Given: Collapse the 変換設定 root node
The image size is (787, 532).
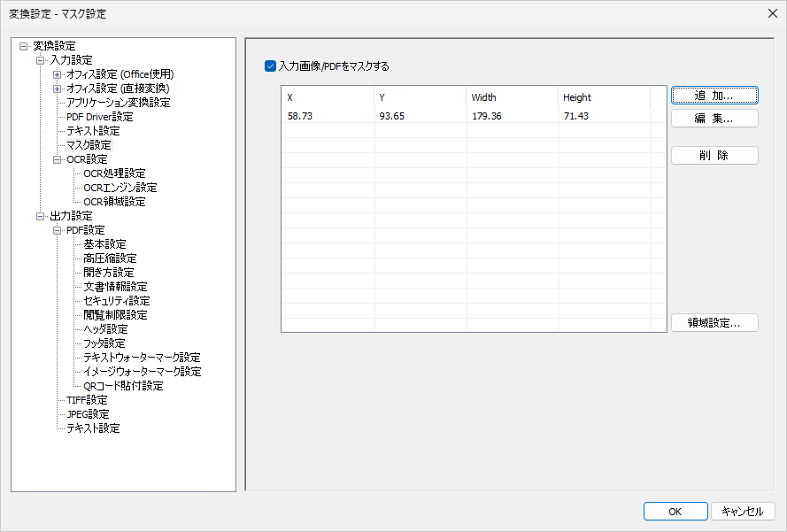Looking at the screenshot, I should point(23,46).
